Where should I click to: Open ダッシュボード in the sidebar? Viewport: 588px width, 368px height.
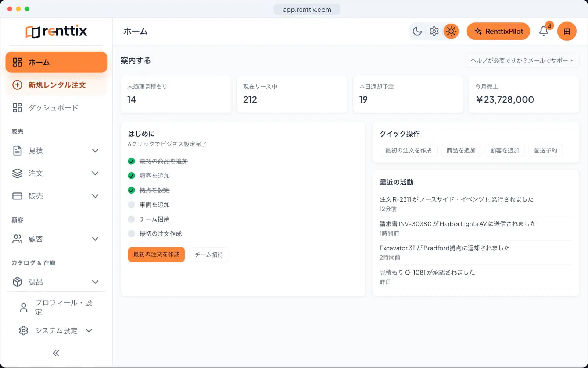tap(56, 107)
